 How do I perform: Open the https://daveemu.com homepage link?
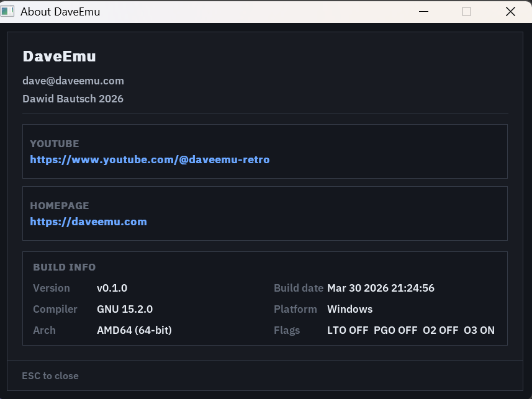tap(88, 222)
